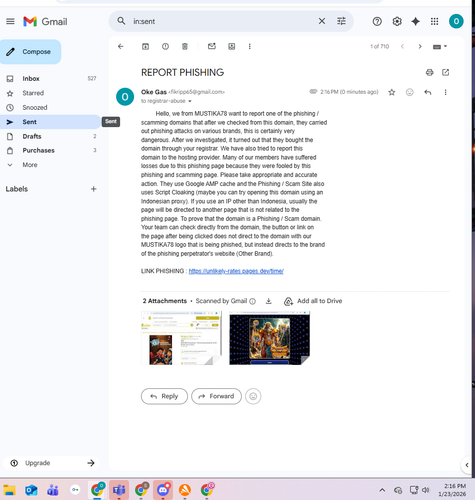The height and width of the screenshot is (500, 475).
Task: Open toolbar More options menu
Action: (x=249, y=46)
